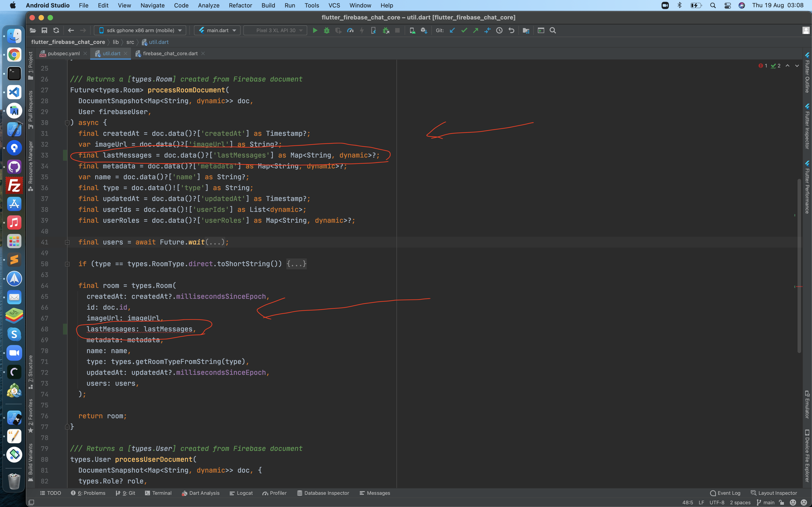Screen dimensions: 812x507
Task: Expand the collapsed code block on line 50
Action: coord(67,264)
